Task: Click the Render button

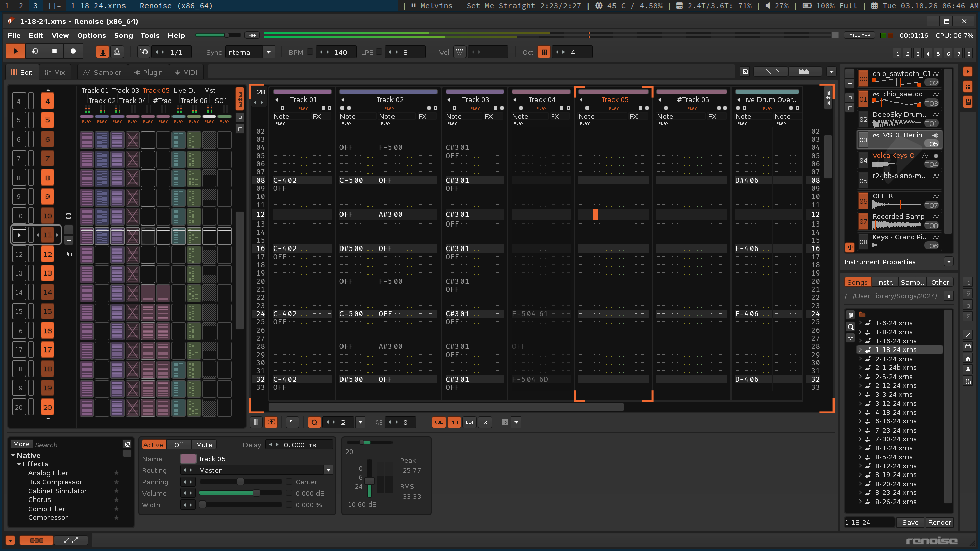Action: (x=939, y=522)
